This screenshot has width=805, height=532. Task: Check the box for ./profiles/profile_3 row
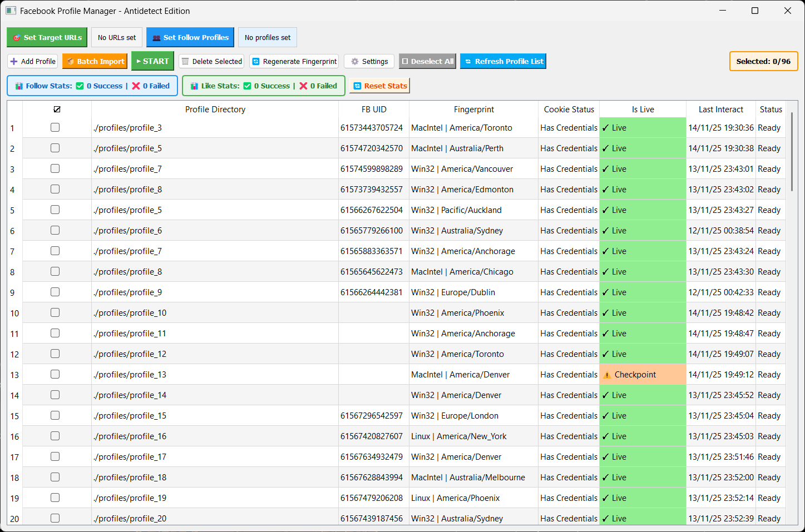pos(55,127)
